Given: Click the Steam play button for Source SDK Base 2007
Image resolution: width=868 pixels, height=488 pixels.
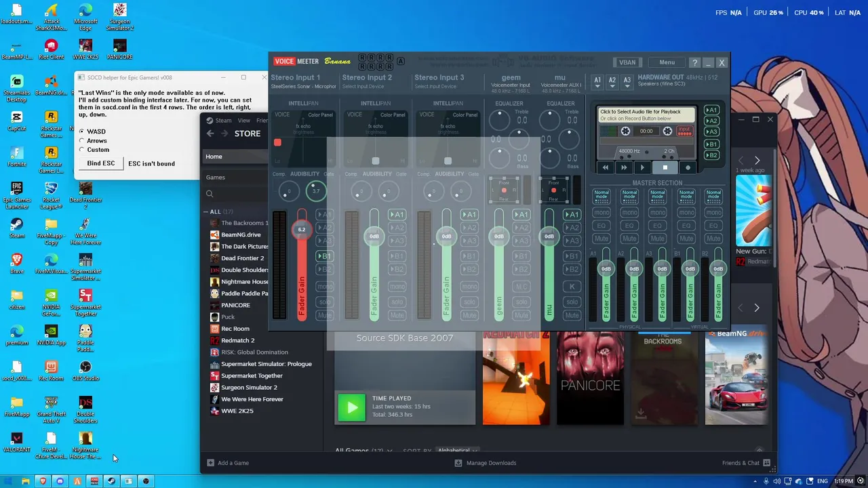Looking at the screenshot, I should pos(351,407).
